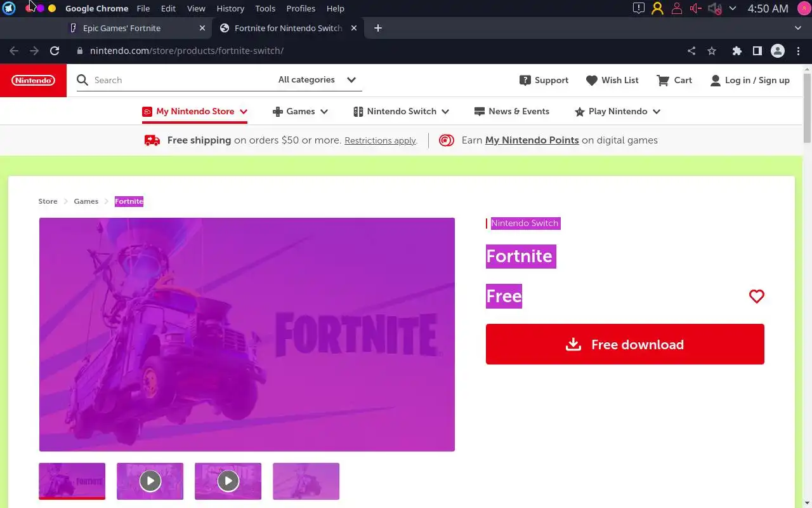Screen dimensions: 812x508
Task: Play the third thumbnail video
Action: pos(228,481)
